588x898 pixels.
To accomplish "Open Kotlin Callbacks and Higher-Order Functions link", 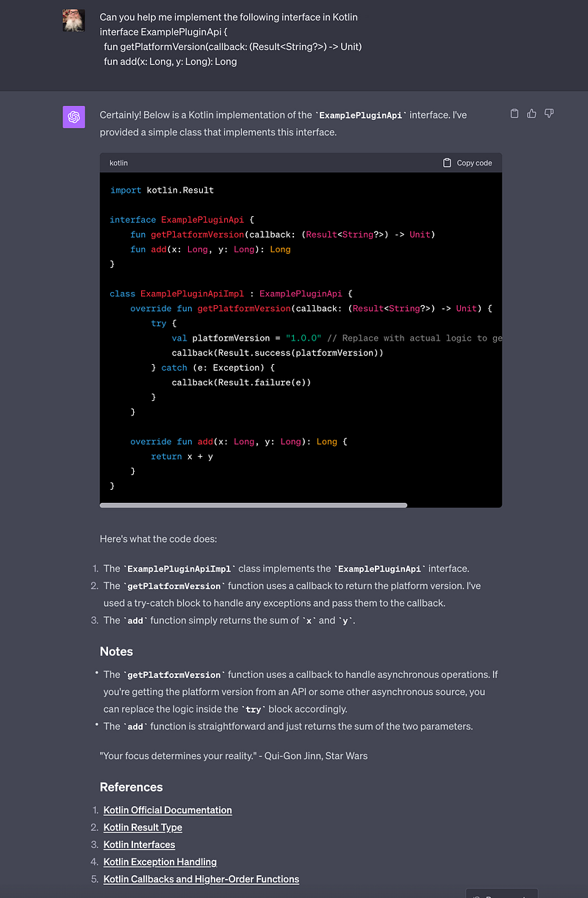I will [201, 879].
